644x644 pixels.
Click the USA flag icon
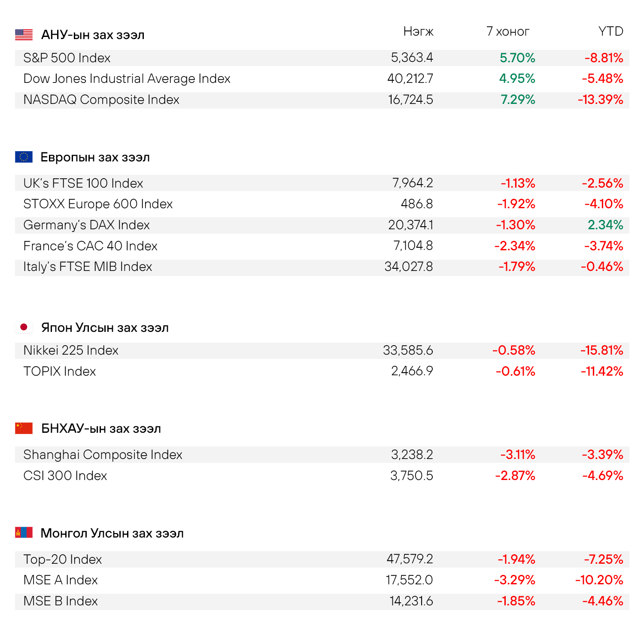click(x=24, y=35)
